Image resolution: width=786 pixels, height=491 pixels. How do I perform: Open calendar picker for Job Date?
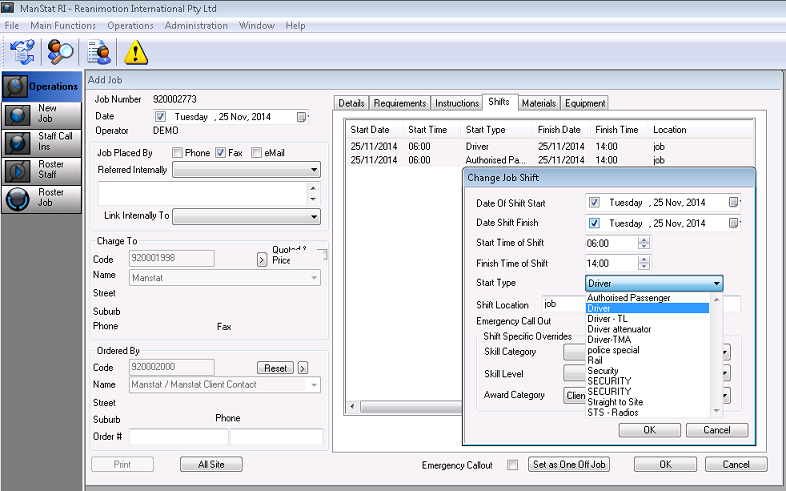[x=301, y=117]
